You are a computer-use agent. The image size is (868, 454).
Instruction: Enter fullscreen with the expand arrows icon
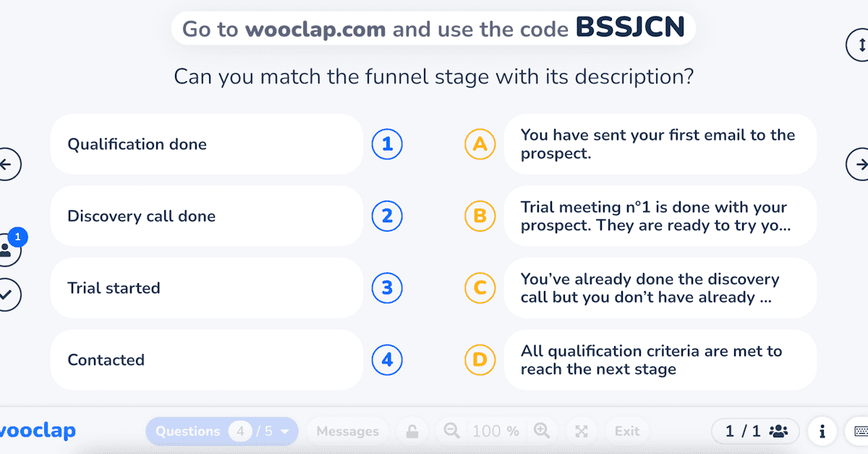tap(581, 432)
